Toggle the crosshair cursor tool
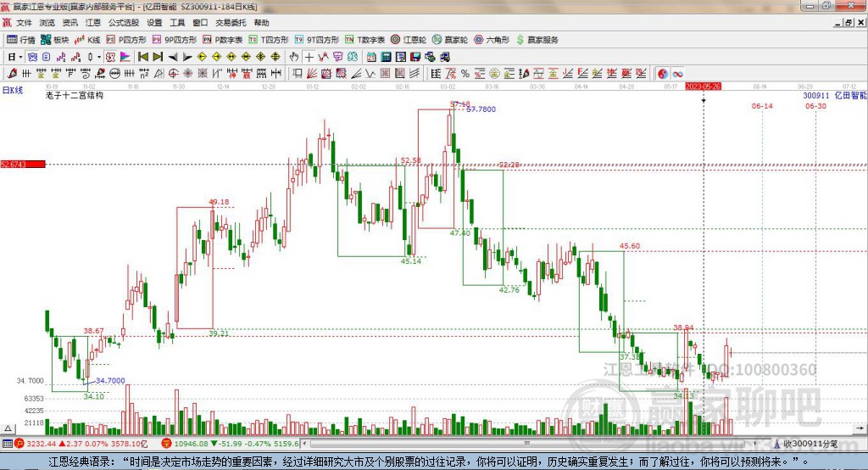Screen dimensions: 868x470 point(309,57)
